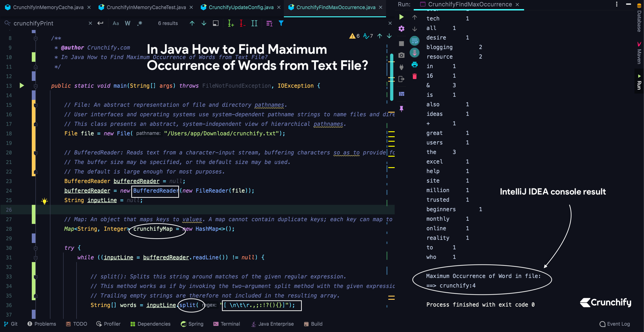Print the console output

(415, 64)
